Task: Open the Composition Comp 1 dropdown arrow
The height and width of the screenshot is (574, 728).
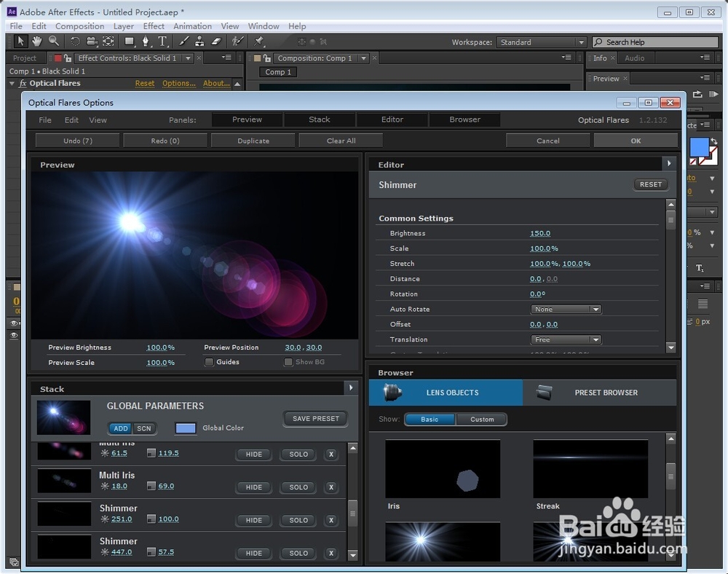Action: tap(363, 58)
